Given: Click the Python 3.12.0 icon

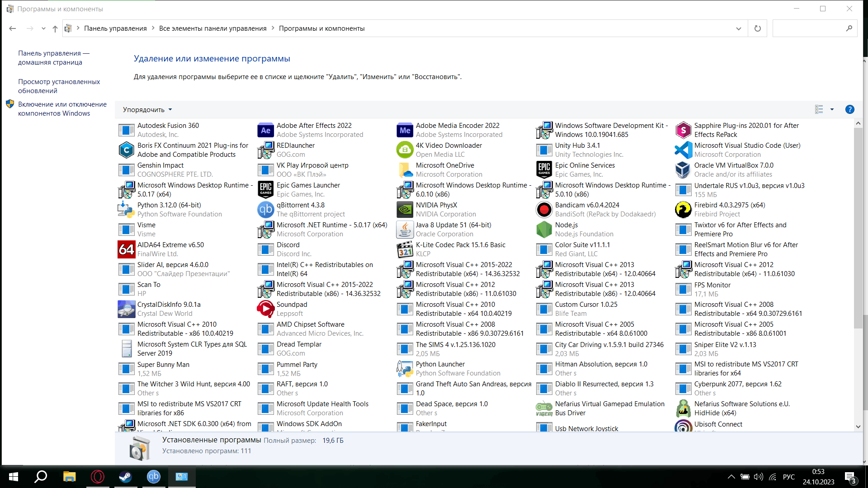Looking at the screenshot, I should coord(127,210).
